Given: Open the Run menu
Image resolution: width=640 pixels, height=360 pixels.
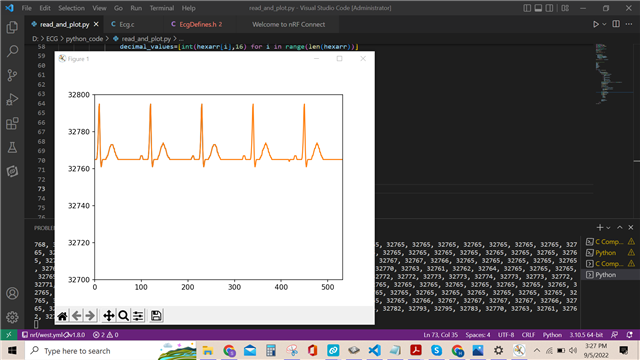Looking at the screenshot, I should 136,8.
